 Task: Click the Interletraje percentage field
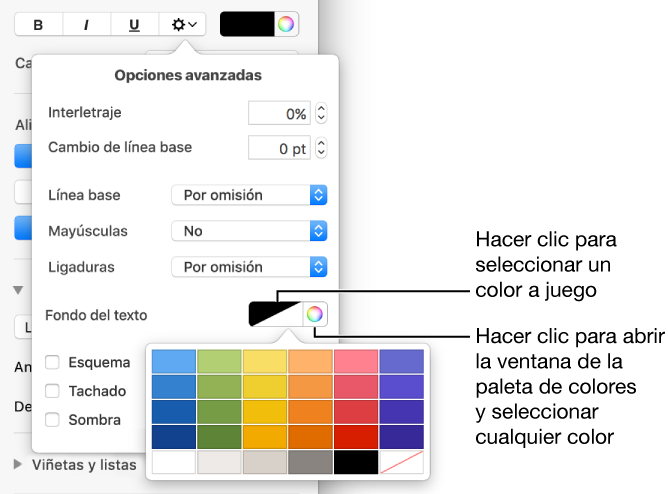click(279, 113)
